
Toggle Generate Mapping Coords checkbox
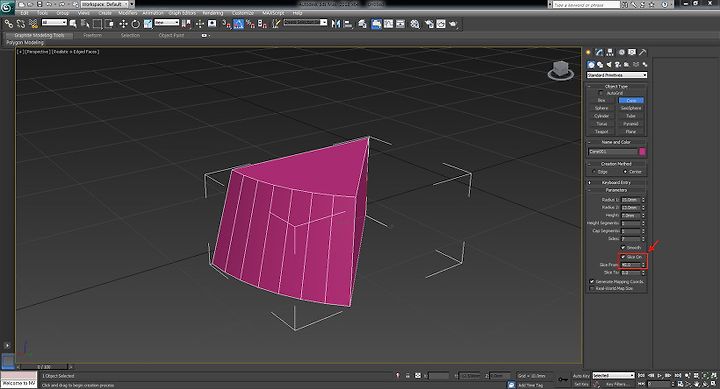coord(592,282)
